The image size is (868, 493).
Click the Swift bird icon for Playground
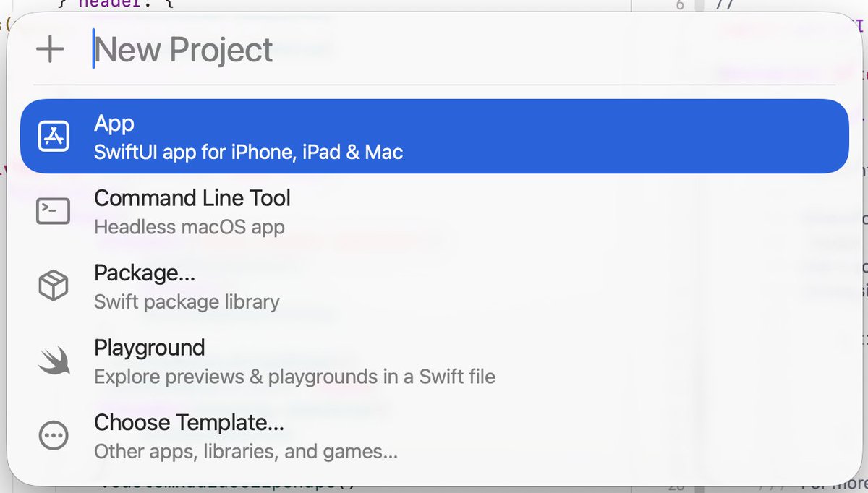[53, 361]
